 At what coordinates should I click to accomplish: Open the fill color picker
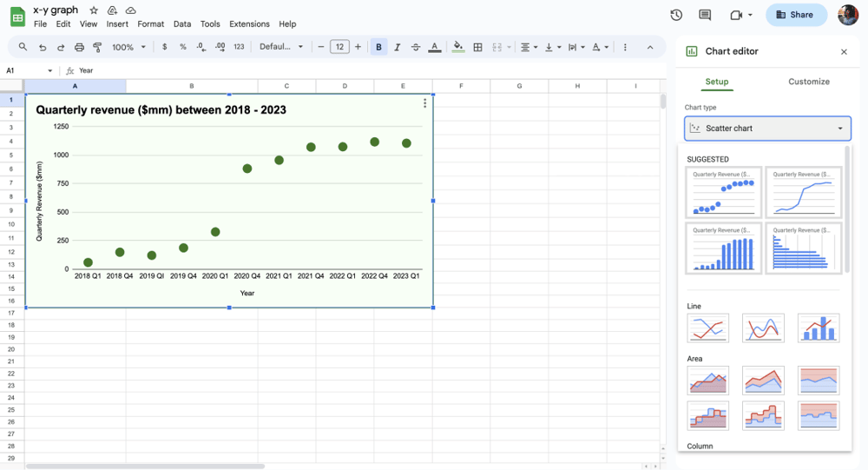tap(458, 47)
